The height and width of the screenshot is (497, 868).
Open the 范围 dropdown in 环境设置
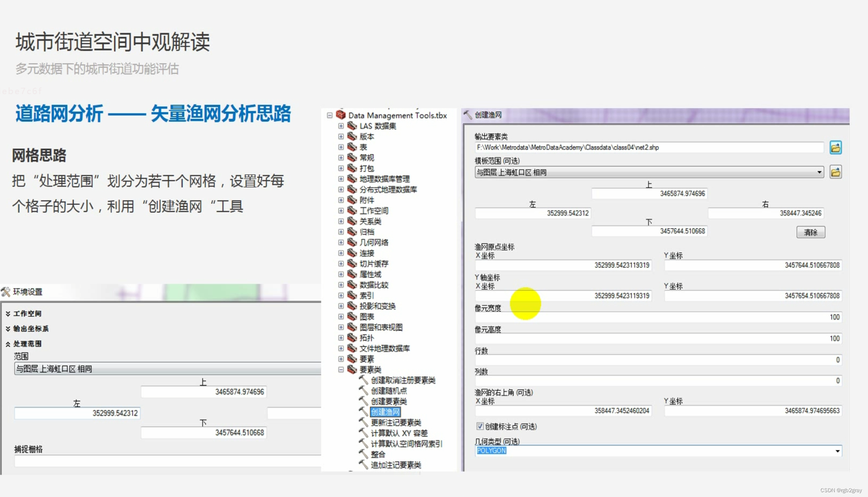(x=167, y=369)
